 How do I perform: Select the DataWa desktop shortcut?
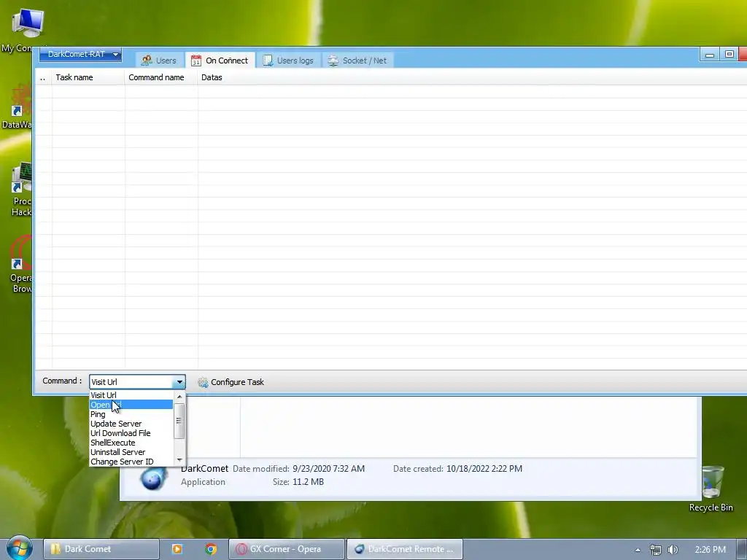(x=16, y=106)
